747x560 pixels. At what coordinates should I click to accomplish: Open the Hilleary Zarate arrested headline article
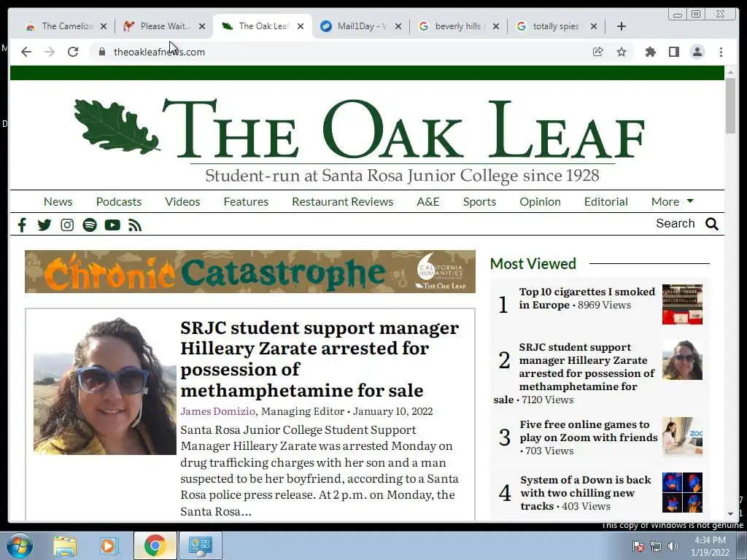coord(320,359)
